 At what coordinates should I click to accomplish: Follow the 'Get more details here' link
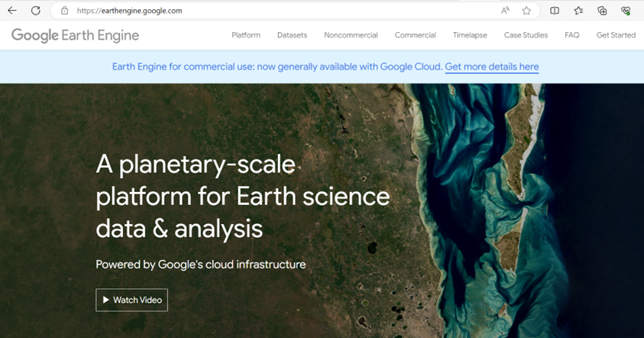pos(492,67)
